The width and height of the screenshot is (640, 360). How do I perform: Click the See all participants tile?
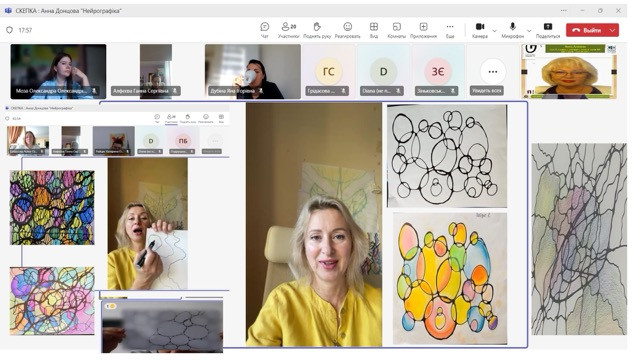pyautogui.click(x=493, y=72)
